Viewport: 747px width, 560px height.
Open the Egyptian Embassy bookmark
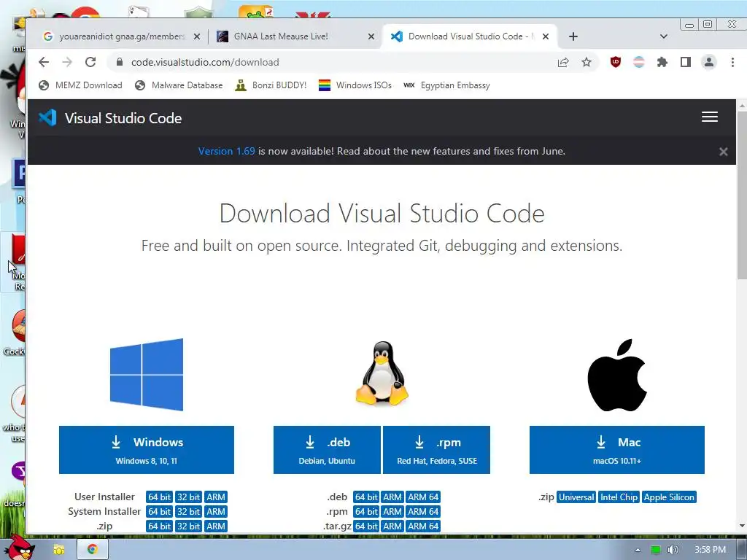coord(447,85)
